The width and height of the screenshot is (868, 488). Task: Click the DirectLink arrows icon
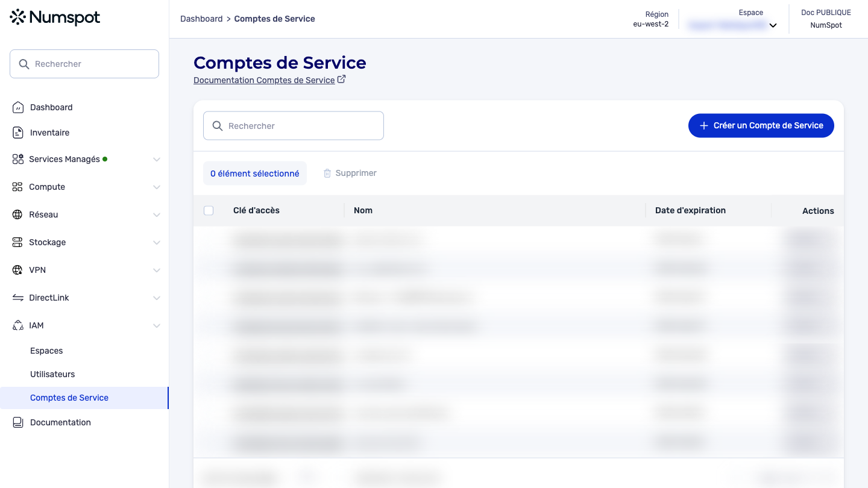[x=17, y=298]
